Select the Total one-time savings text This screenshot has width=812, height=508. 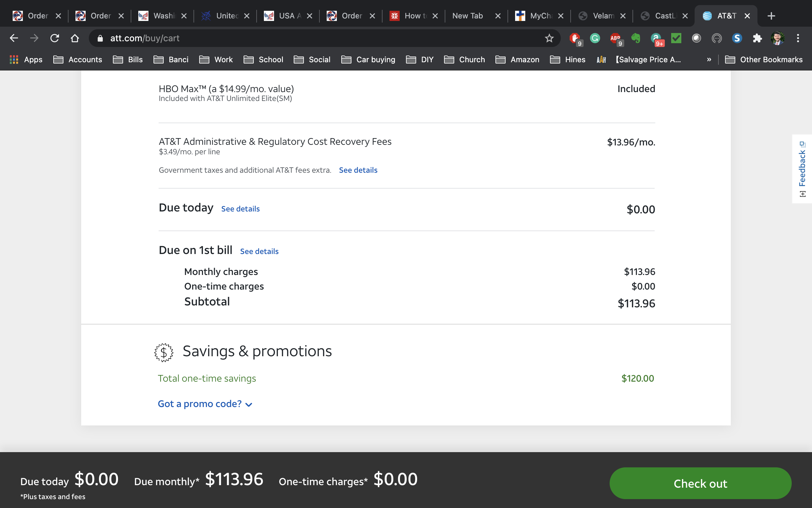click(x=207, y=378)
